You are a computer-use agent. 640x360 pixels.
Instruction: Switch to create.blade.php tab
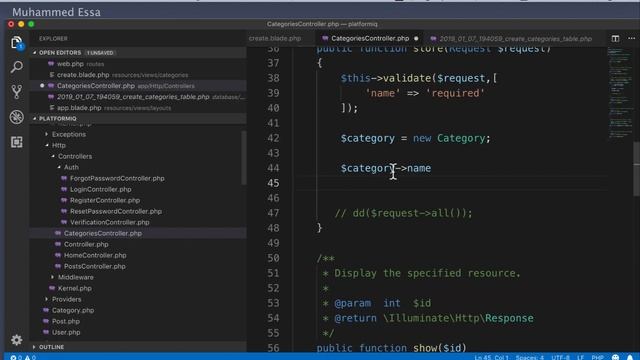[275, 38]
